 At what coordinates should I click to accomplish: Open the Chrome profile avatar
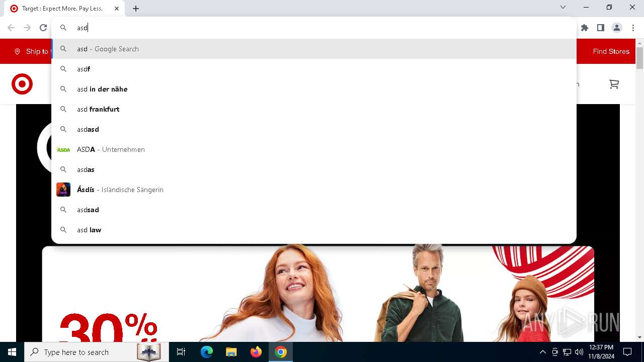click(617, 28)
